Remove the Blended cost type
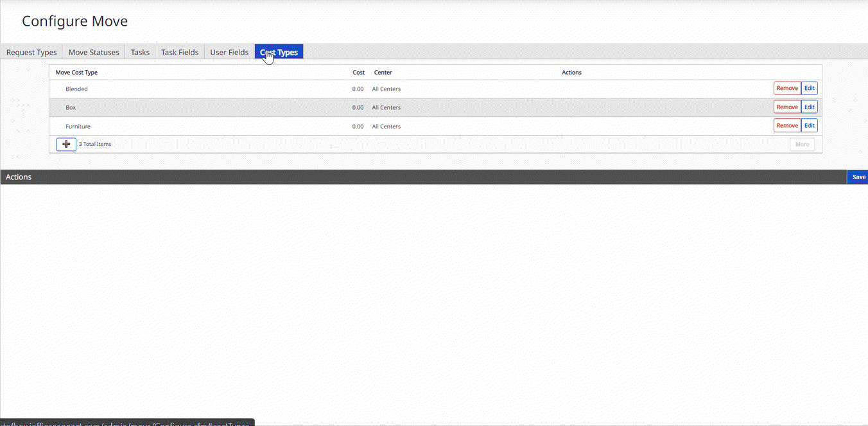 coord(786,89)
